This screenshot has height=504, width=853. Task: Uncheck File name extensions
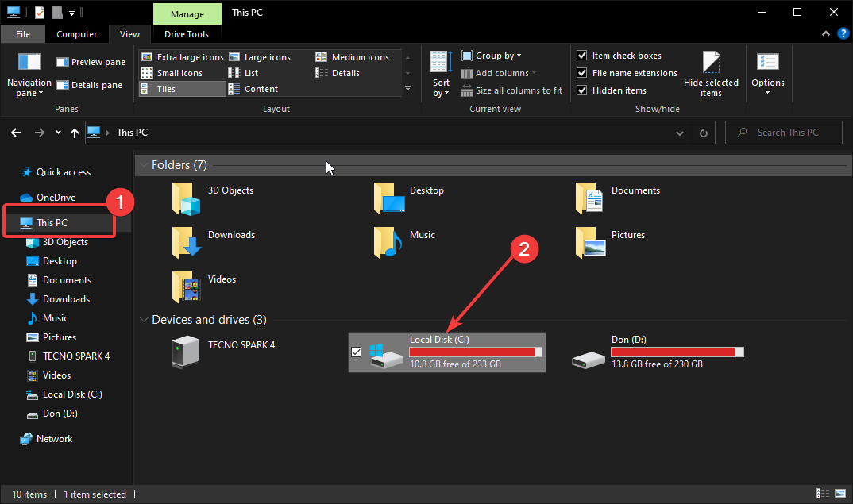pyautogui.click(x=582, y=73)
